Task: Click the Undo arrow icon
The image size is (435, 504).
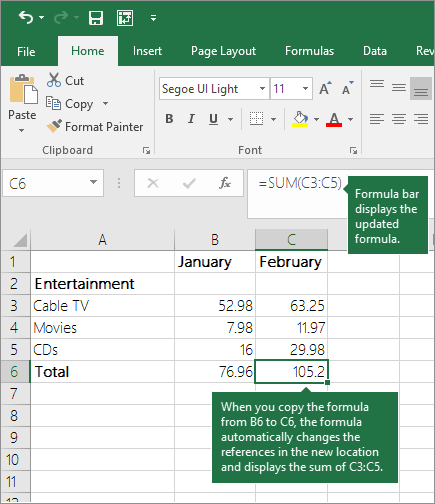Action: point(26,17)
